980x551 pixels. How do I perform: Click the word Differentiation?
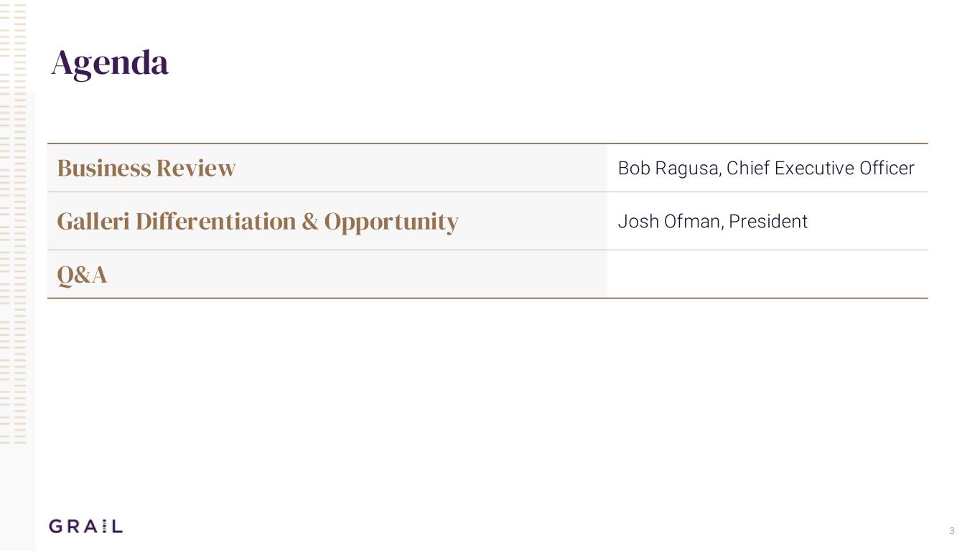coord(215,221)
